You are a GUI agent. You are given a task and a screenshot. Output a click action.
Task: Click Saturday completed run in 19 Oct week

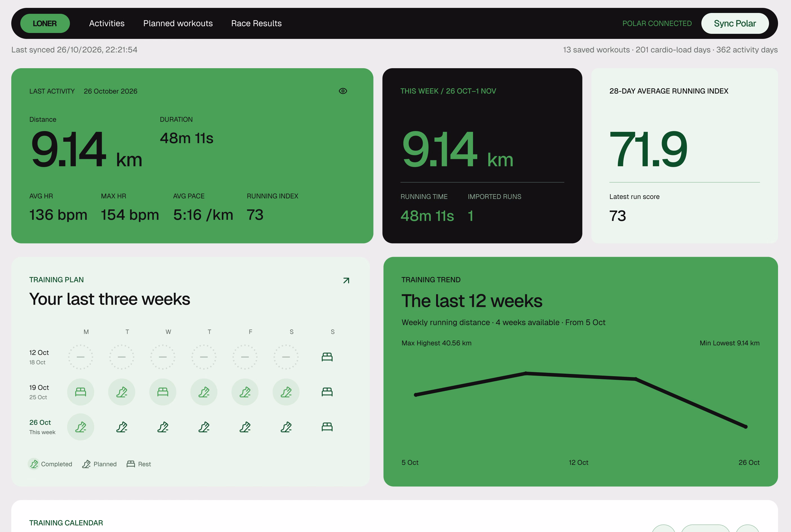click(286, 392)
